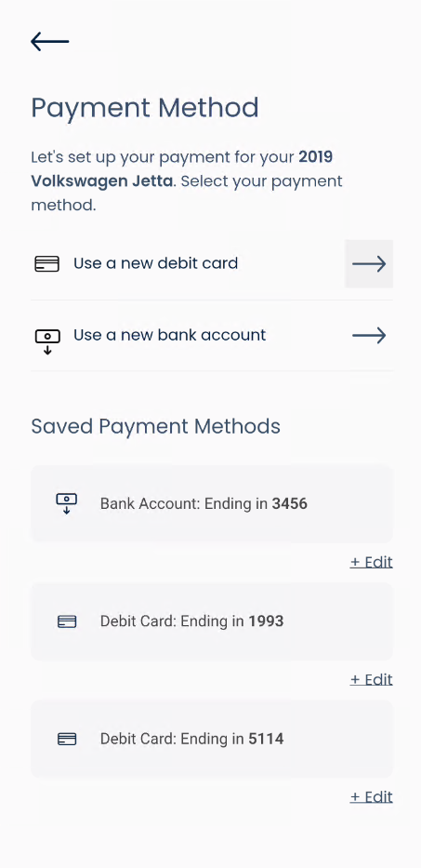This screenshot has height=868, width=421.
Task: Click card icon for debit card 1993
Action: click(x=67, y=621)
